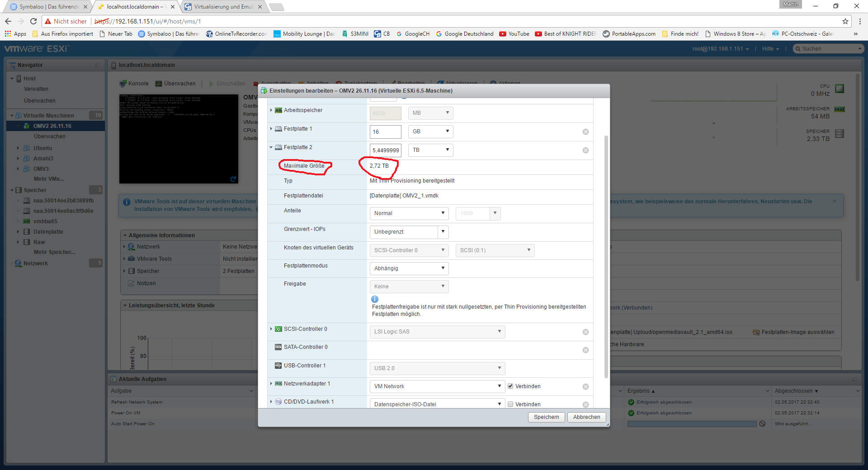The height and width of the screenshot is (470, 868).
Task: Click the cancel icon on running task
Action: [x=762, y=424]
